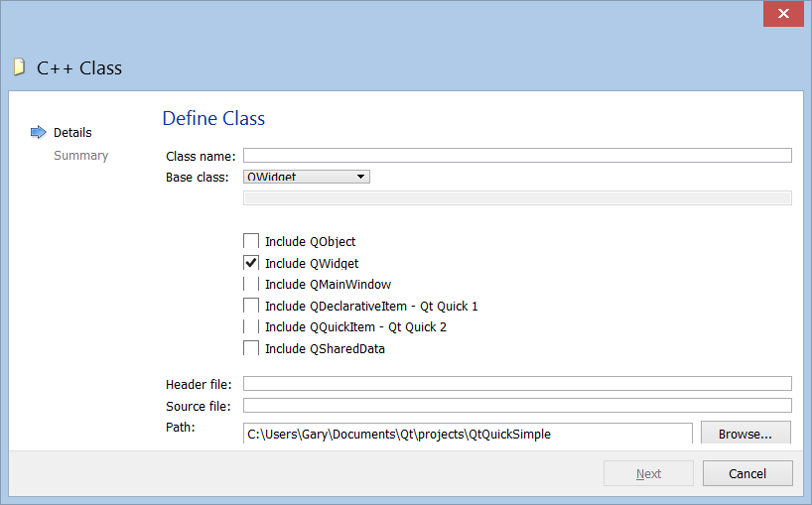The width and height of the screenshot is (812, 505).
Task: Click into the Source file field
Action: [517, 406]
